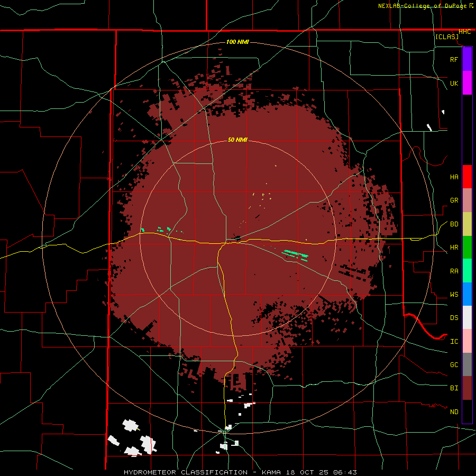Click the brown BI color swatch

click(x=467, y=388)
